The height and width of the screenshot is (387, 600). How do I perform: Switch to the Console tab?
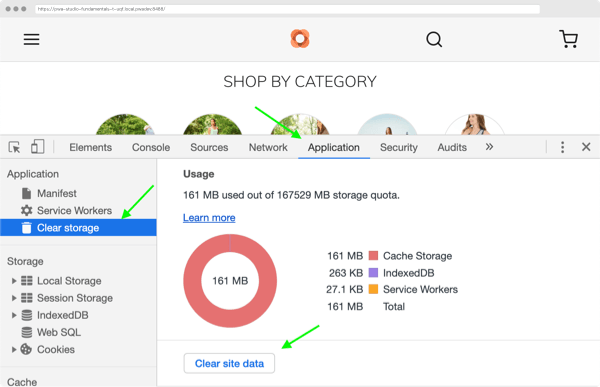[151, 147]
